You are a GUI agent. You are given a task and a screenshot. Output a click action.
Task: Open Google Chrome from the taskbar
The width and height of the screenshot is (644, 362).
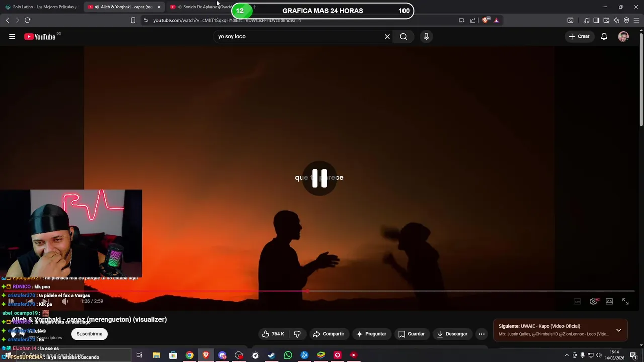point(189,355)
